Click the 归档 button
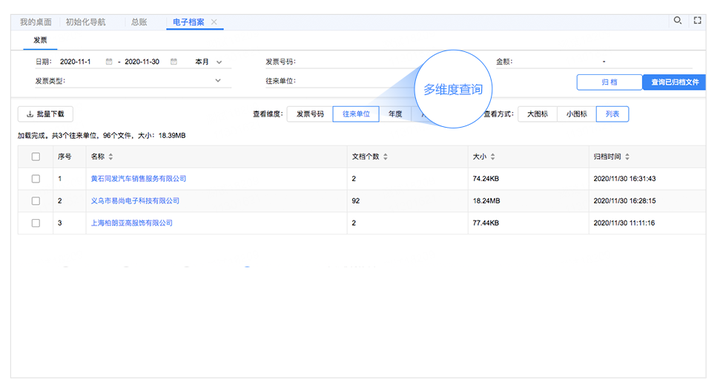The width and height of the screenshot is (720, 389). point(609,82)
